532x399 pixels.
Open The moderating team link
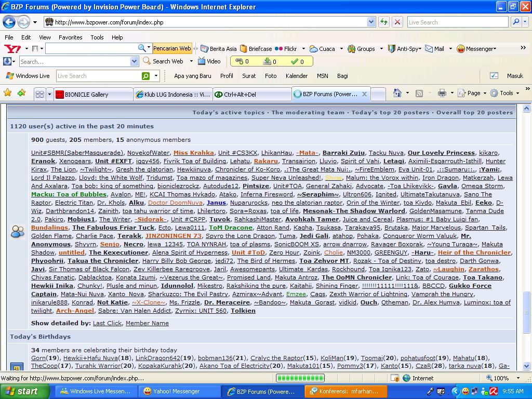coord(308,112)
